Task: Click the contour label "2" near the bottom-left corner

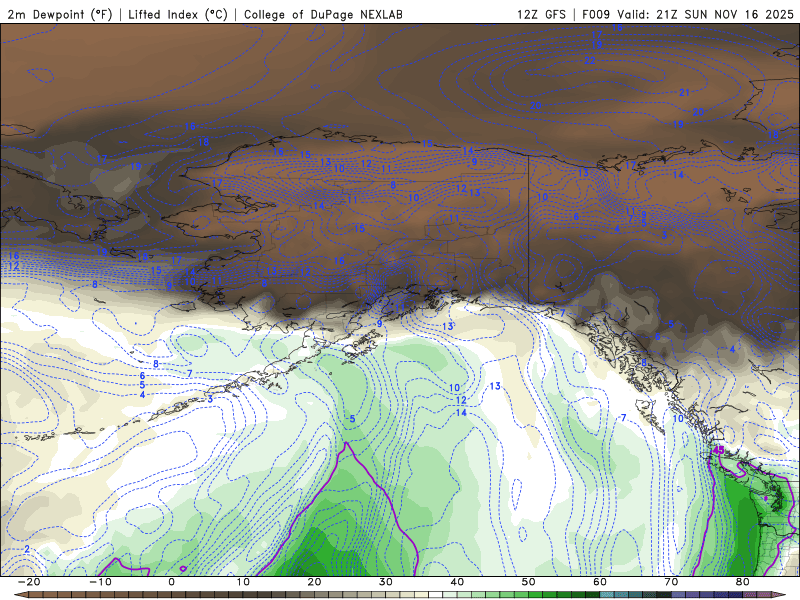Action: coord(27,549)
